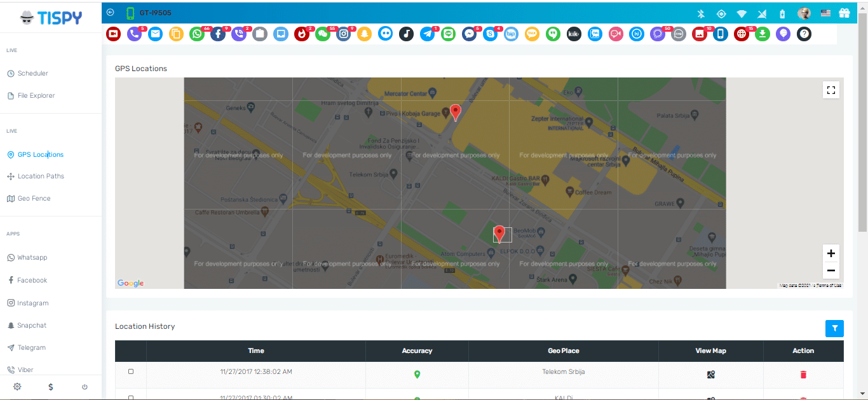Open the US flag language selector
The width and height of the screenshot is (868, 400).
(825, 13)
